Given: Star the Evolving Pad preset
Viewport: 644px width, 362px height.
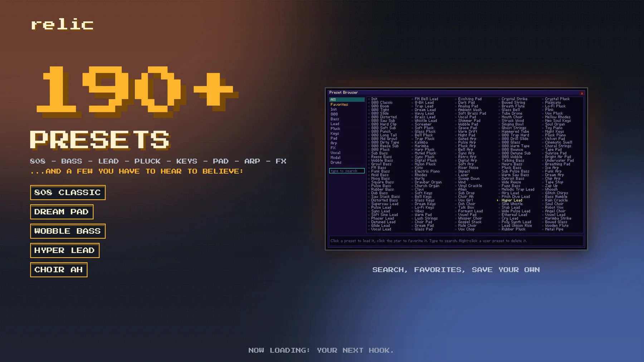Looking at the screenshot, I should (x=456, y=99).
